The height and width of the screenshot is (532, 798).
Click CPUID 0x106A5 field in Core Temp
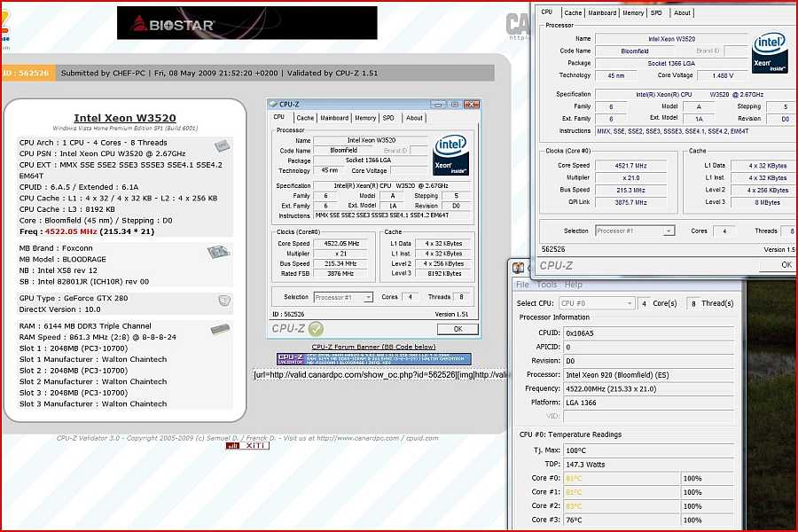[x=648, y=333]
